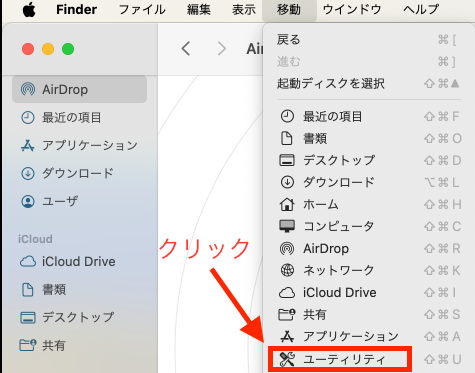Open デスクトップ icon in sidebar

(28, 317)
